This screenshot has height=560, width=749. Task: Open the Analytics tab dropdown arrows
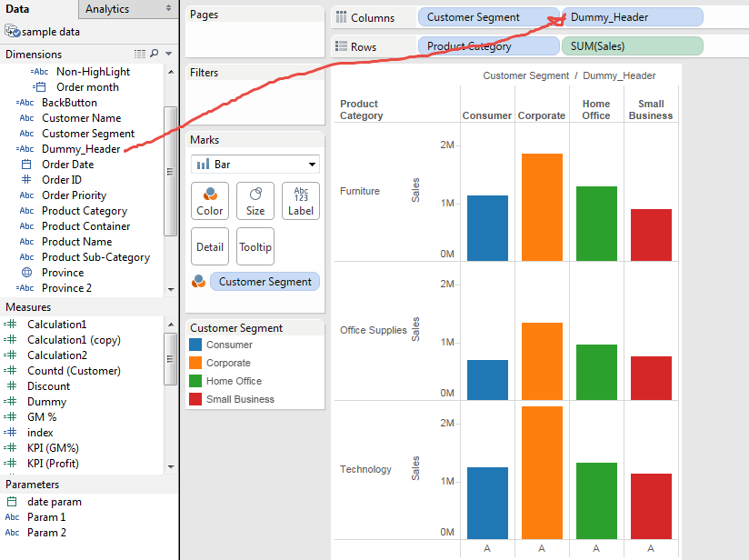[x=169, y=8]
